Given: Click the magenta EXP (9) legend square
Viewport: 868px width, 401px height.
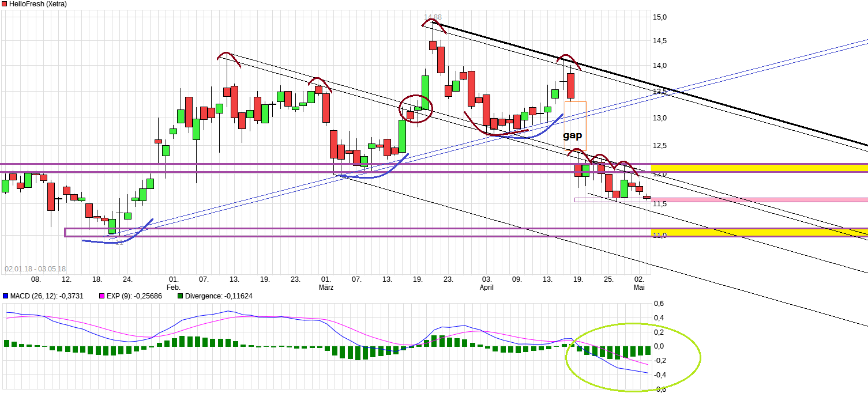Looking at the screenshot, I should (x=102, y=296).
